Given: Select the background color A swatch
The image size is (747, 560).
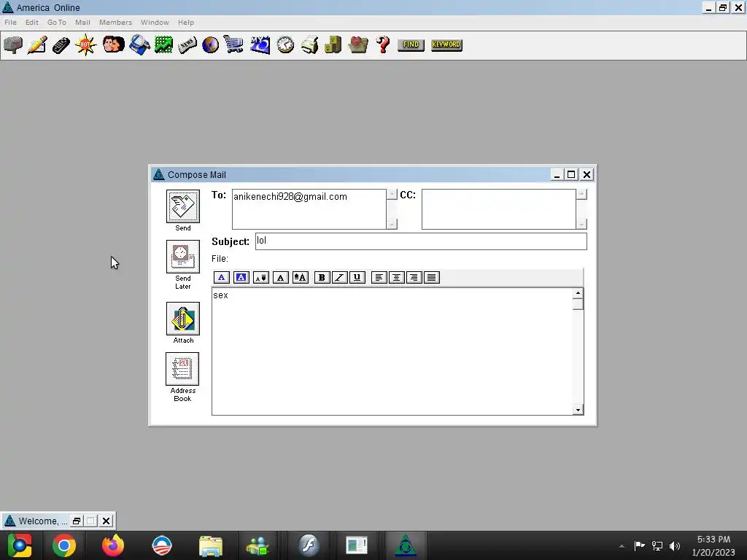Looking at the screenshot, I should pos(241,277).
